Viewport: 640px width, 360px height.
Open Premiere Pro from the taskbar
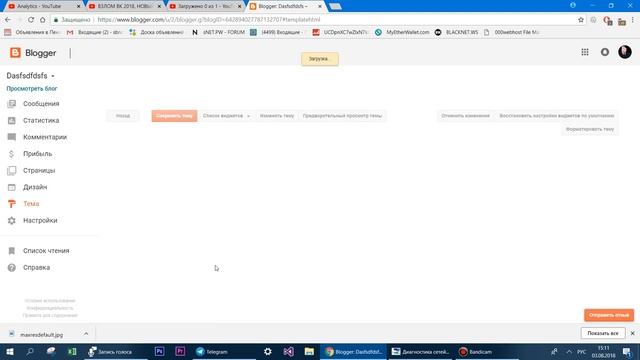click(180, 351)
